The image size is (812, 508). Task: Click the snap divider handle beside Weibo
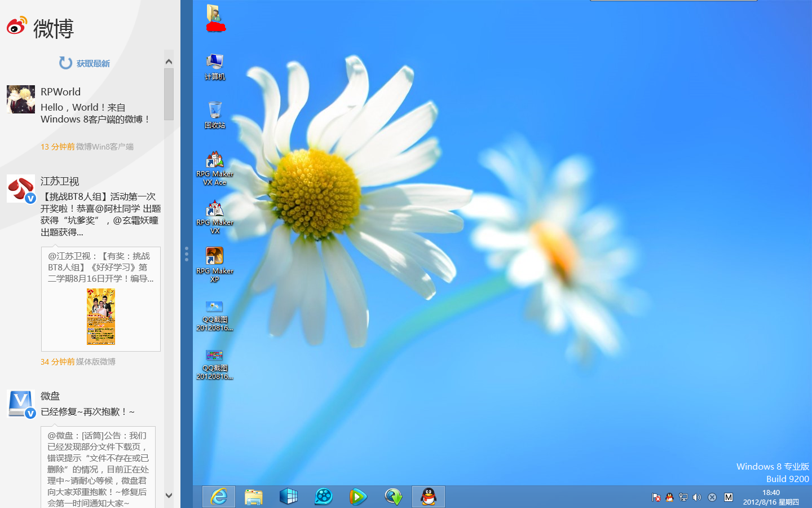(x=187, y=254)
